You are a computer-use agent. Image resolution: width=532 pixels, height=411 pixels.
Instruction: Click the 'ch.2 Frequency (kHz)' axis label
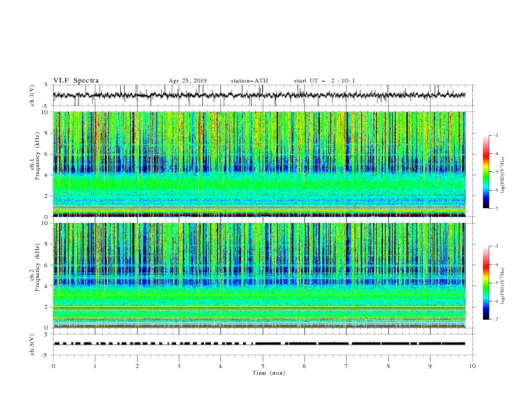(x=35, y=267)
